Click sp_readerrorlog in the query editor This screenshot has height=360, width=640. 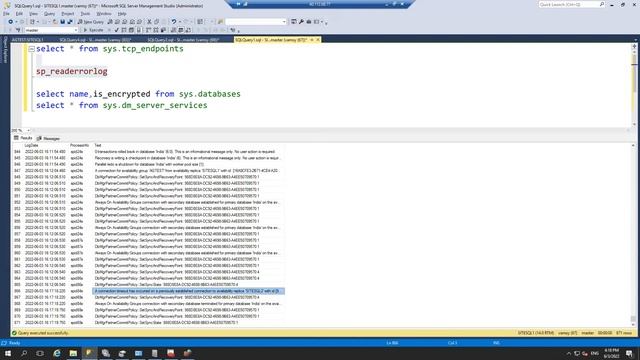(x=71, y=71)
